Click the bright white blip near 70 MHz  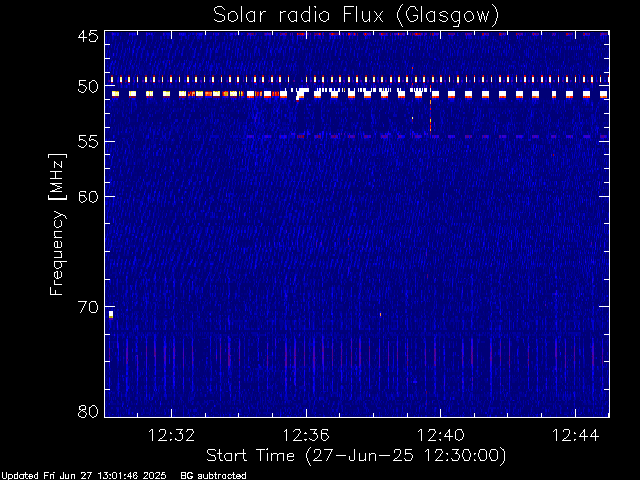111,314
